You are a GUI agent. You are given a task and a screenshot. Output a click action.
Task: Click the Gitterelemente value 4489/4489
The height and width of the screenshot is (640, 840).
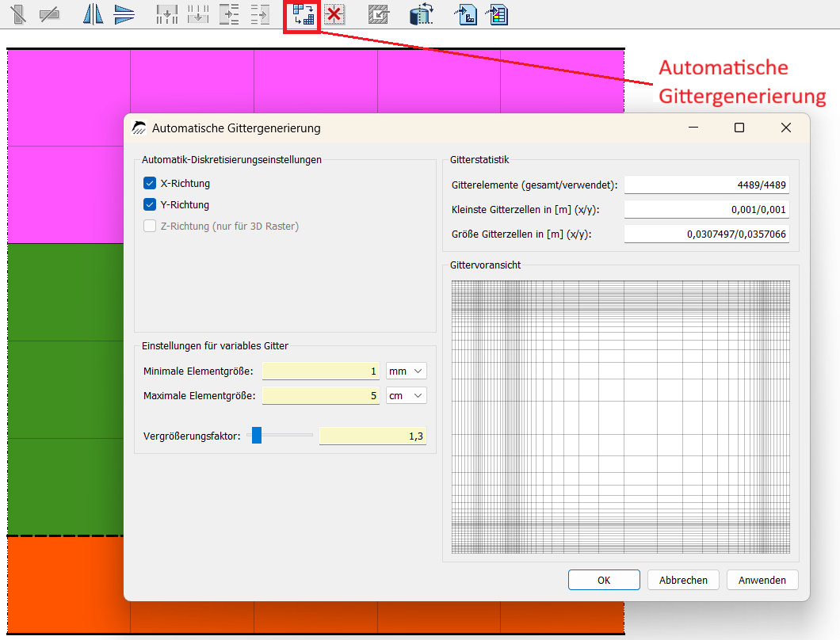707,185
